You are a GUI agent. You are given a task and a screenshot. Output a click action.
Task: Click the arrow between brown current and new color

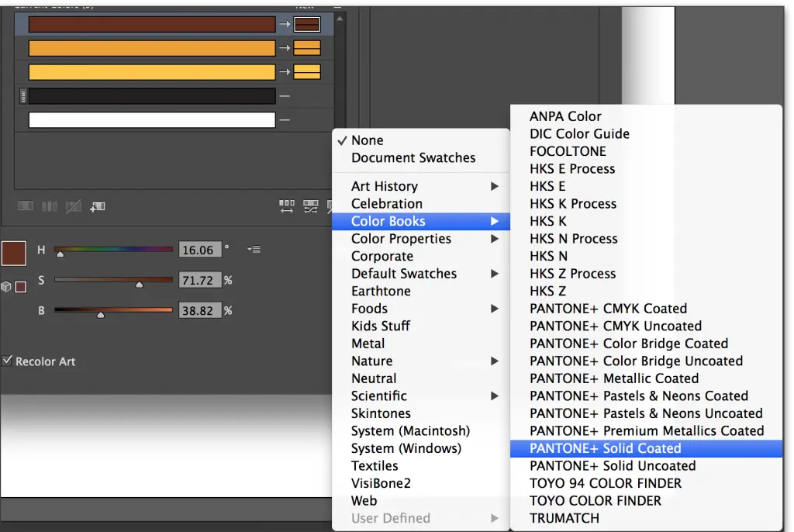click(x=285, y=25)
